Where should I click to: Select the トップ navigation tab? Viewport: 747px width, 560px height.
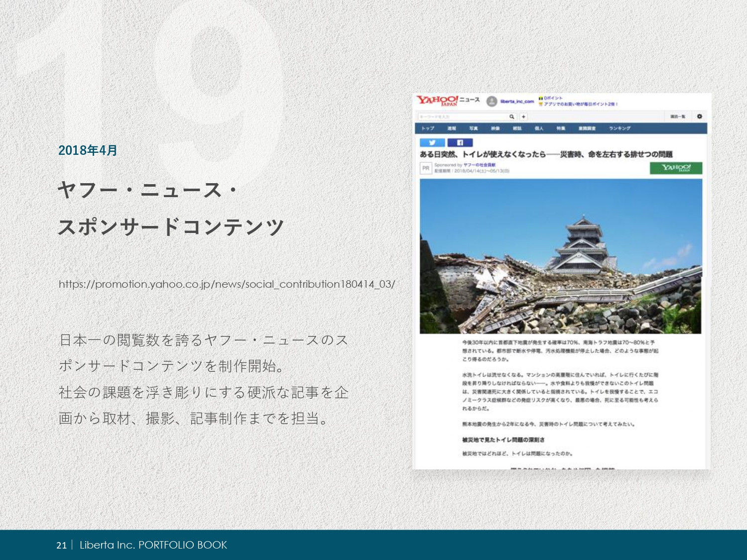(427, 128)
